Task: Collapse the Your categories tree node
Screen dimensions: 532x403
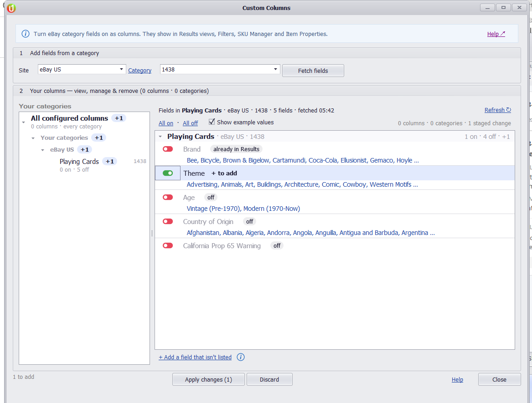Action: pyautogui.click(x=33, y=138)
